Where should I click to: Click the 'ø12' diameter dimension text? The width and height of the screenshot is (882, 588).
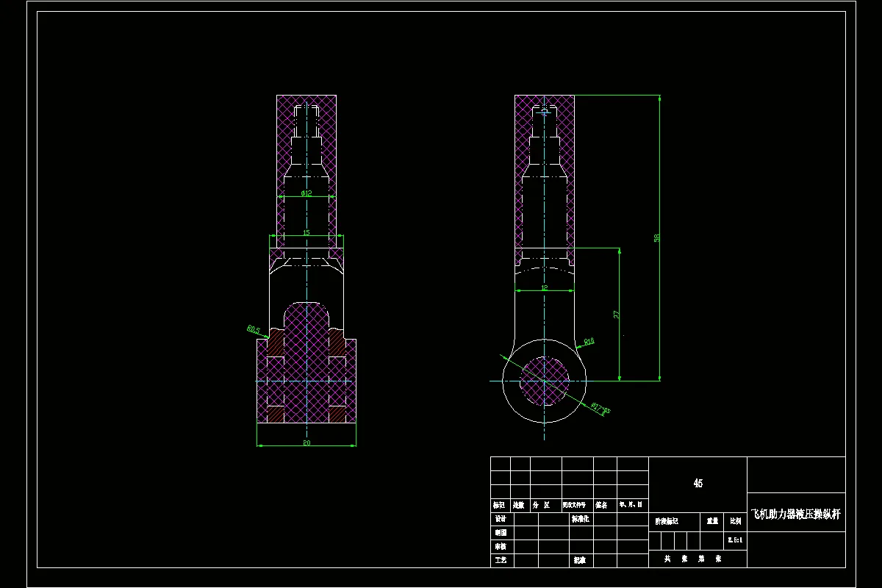[x=306, y=193]
